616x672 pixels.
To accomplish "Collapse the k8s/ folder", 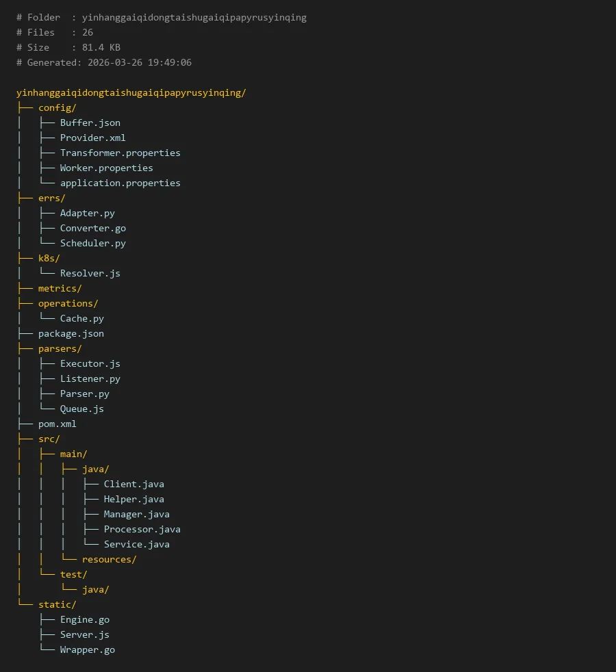I will (49, 258).
